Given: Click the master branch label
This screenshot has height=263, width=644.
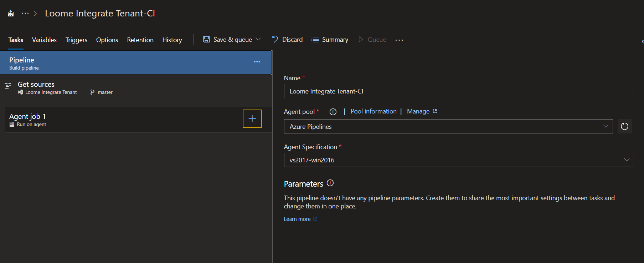Looking at the screenshot, I should [105, 92].
